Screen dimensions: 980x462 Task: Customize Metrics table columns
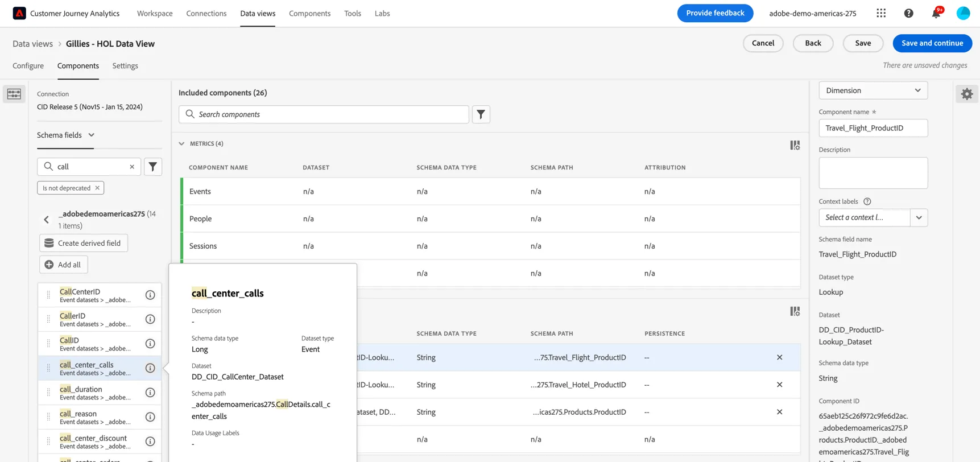(795, 146)
